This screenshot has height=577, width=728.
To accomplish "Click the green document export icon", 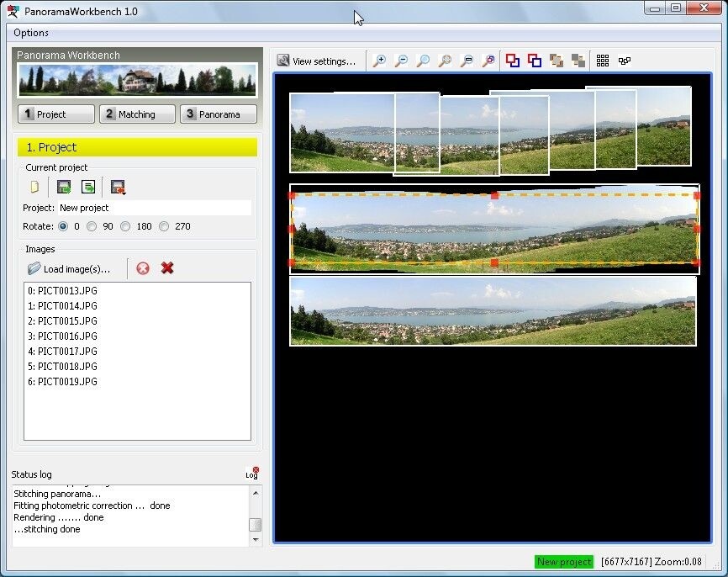I will [88, 187].
